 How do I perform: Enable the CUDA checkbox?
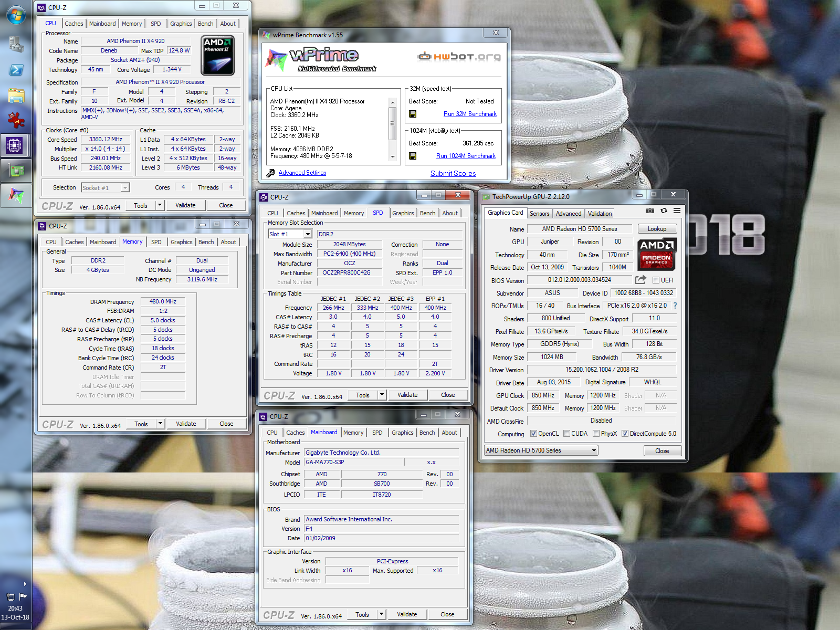click(x=566, y=434)
